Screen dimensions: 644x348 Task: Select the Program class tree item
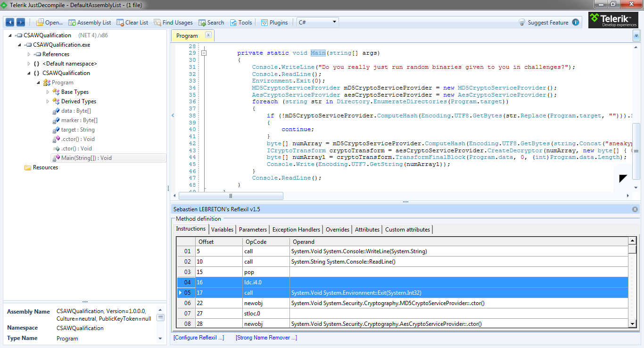click(x=58, y=83)
